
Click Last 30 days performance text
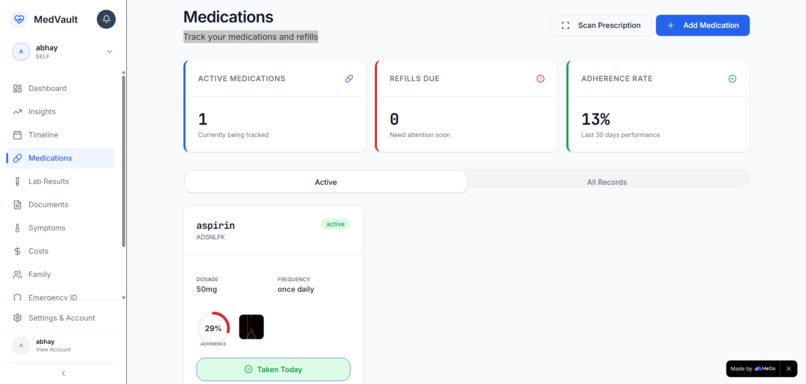(x=620, y=135)
